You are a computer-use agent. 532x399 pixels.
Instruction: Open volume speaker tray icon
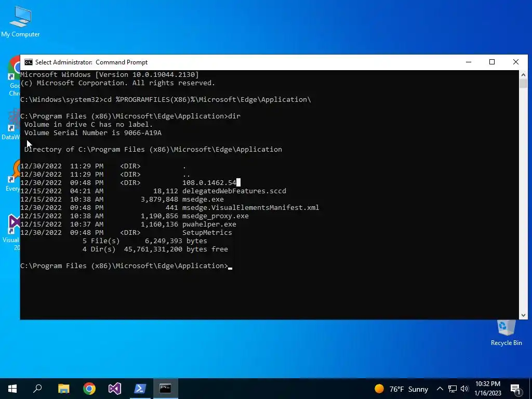pyautogui.click(x=464, y=389)
